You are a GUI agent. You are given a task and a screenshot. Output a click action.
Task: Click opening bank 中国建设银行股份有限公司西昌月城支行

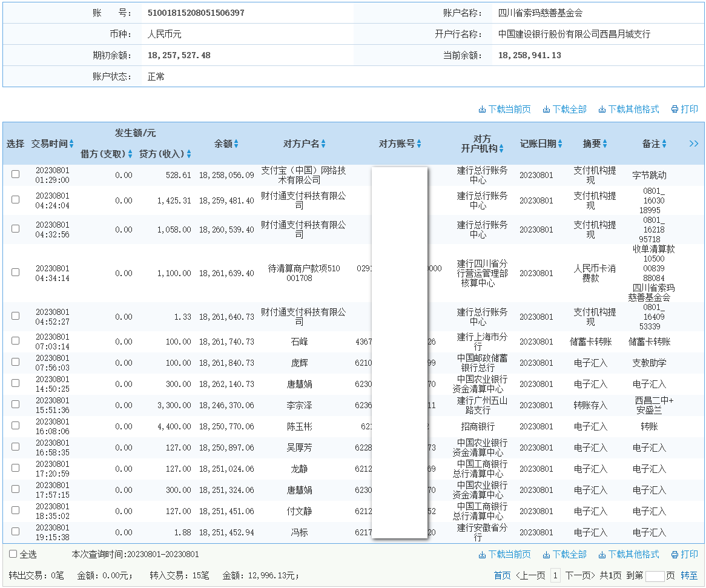tap(574, 35)
